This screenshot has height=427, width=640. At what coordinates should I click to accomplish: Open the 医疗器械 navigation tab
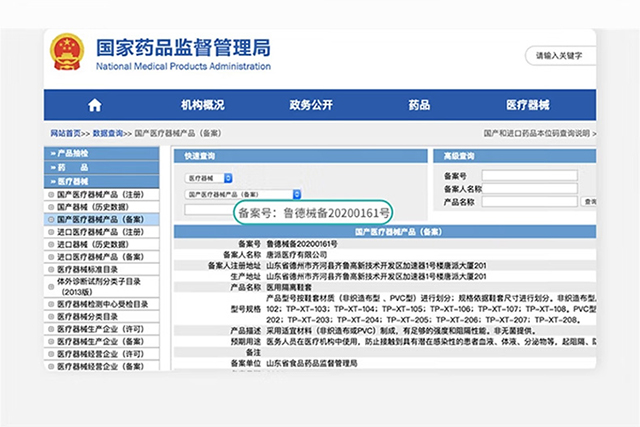528,105
